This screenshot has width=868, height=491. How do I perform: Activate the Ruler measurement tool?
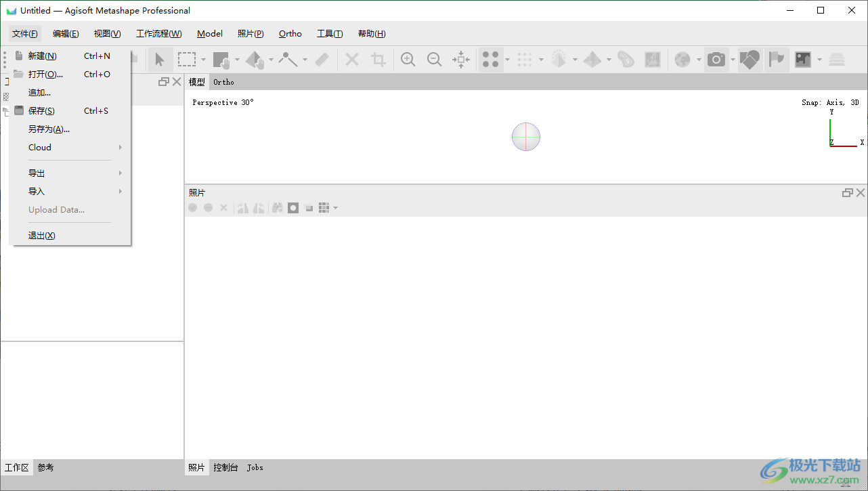(322, 60)
